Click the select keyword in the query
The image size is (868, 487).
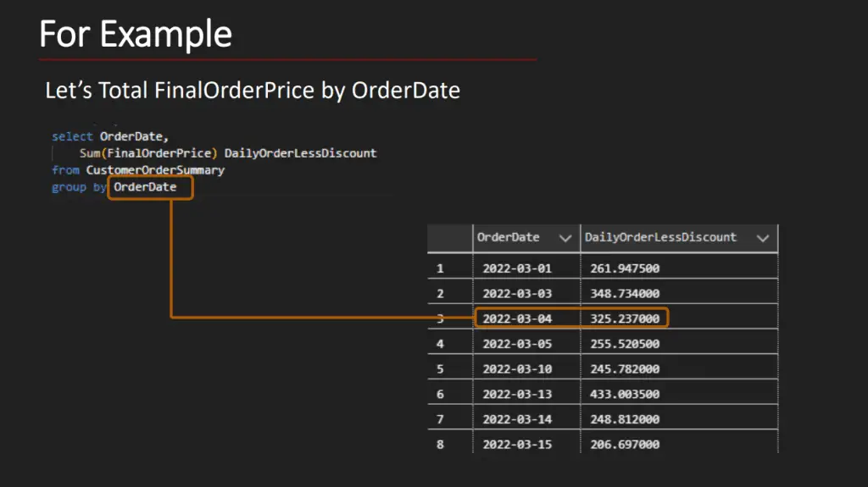pyautogui.click(x=73, y=136)
